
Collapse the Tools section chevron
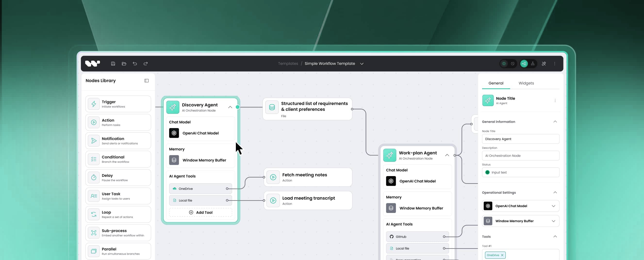tap(555, 236)
